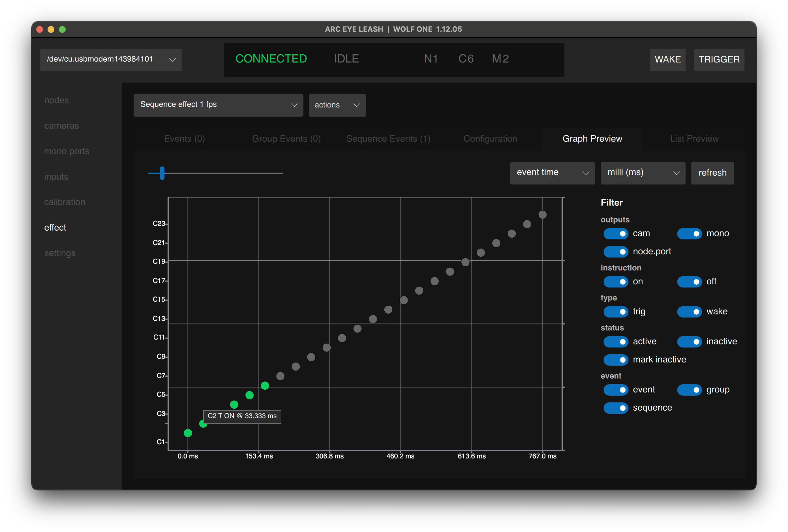Toggle the mark inactive status switch
Viewport: 788px width, 532px height.
[x=616, y=360]
